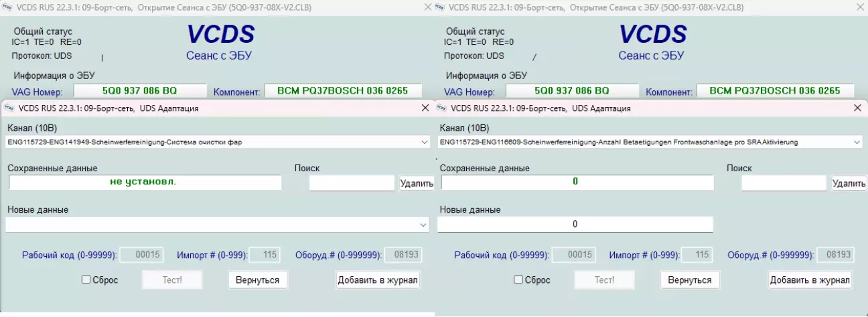Click the Новые данные field containing 0

click(575, 225)
